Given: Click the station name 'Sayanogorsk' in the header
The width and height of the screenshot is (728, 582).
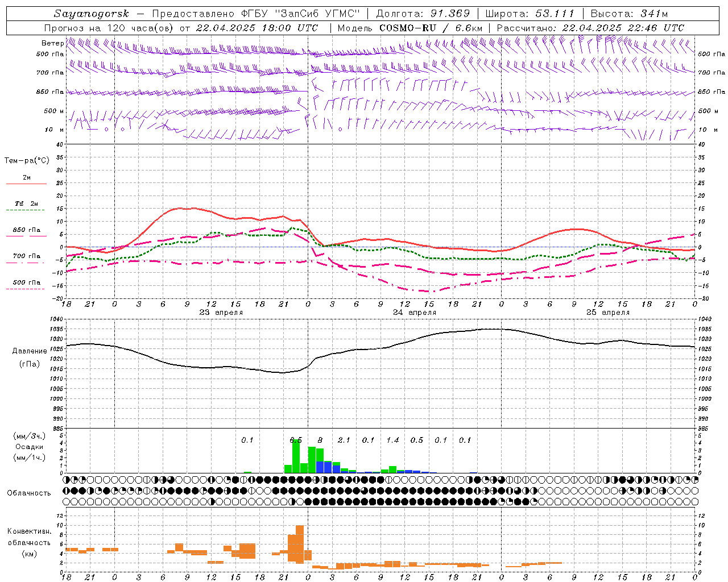Looking at the screenshot, I should [92, 14].
